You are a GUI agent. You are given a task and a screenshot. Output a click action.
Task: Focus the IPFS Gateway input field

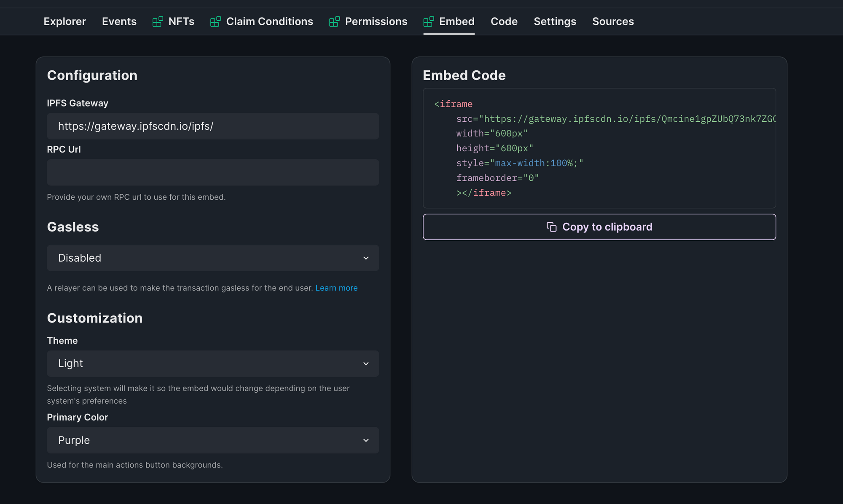(213, 126)
